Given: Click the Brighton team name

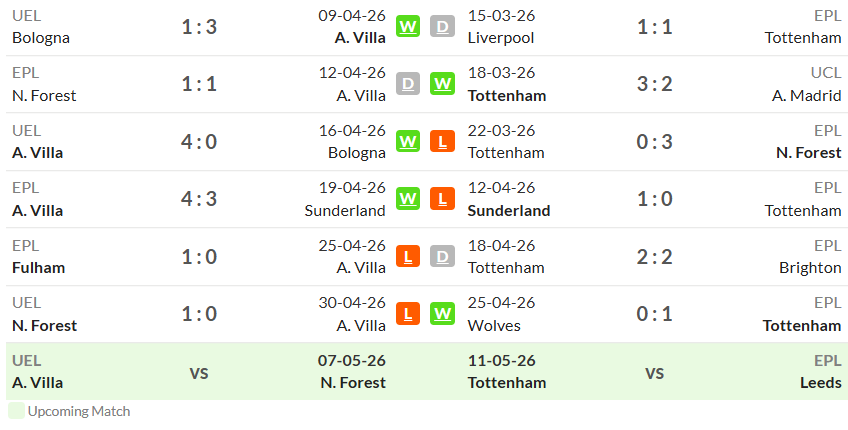Looking at the screenshot, I should (810, 268).
